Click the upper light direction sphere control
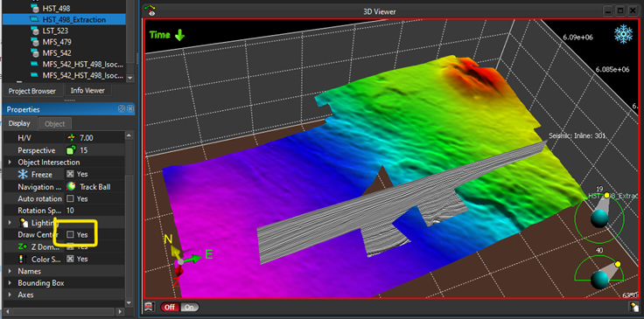644x319 pixels. 599,218
